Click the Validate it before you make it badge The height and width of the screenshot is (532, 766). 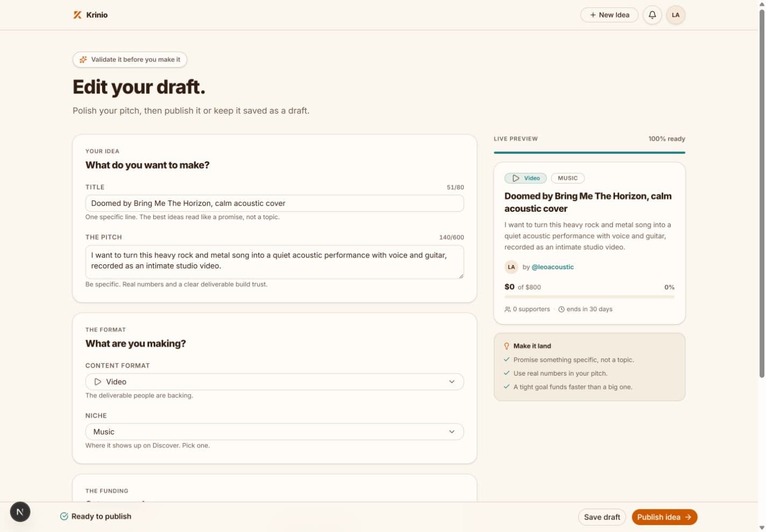point(130,60)
